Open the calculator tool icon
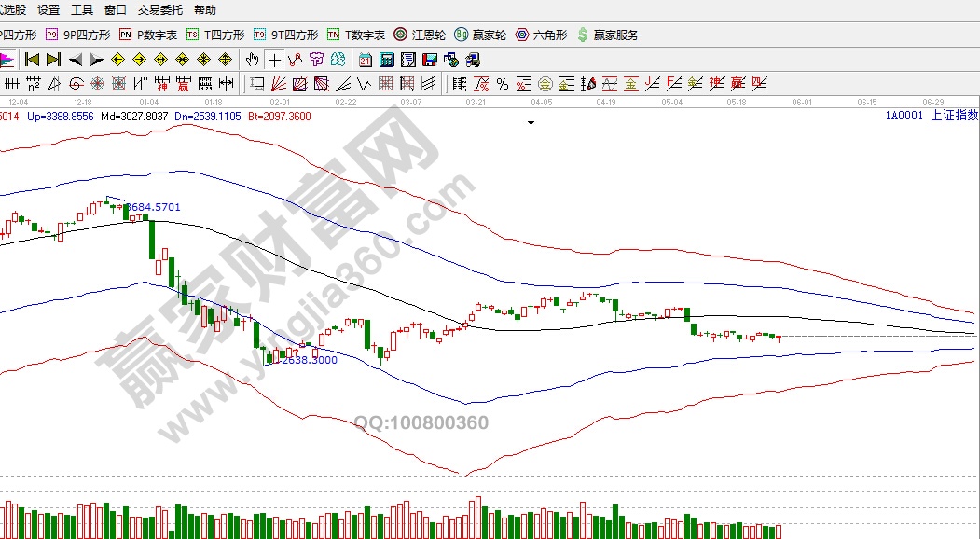The width and height of the screenshot is (980, 539). click(386, 60)
